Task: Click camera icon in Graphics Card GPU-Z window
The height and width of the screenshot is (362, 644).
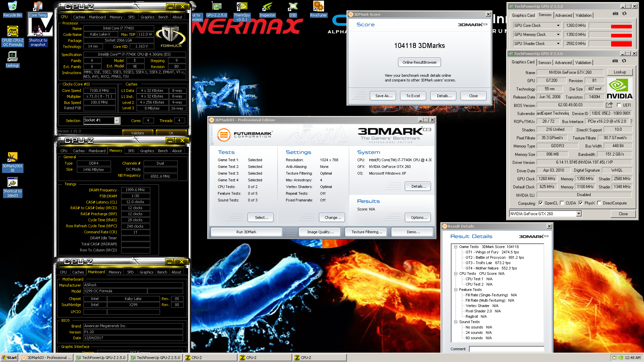Action: point(615,61)
